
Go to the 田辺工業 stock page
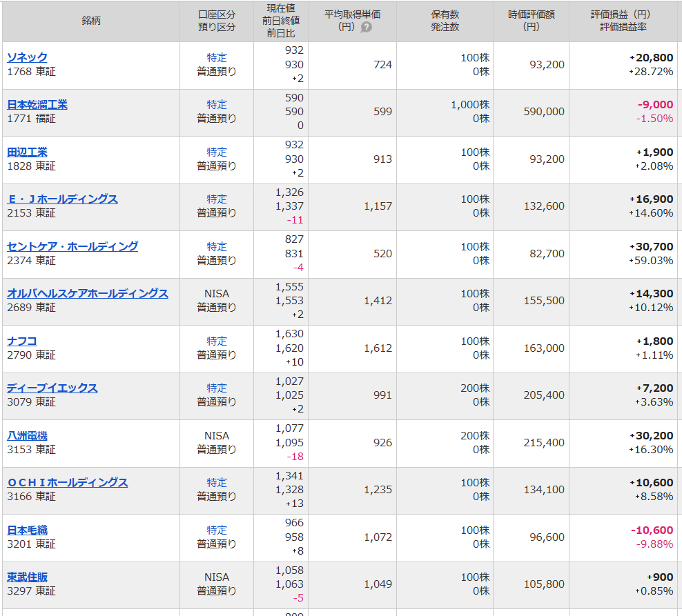27,152
